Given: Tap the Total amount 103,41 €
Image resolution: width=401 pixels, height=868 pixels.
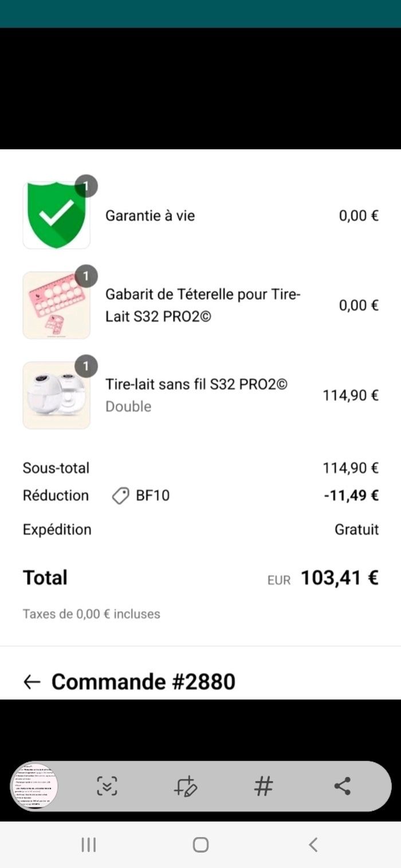Looking at the screenshot, I should pyautogui.click(x=339, y=578).
